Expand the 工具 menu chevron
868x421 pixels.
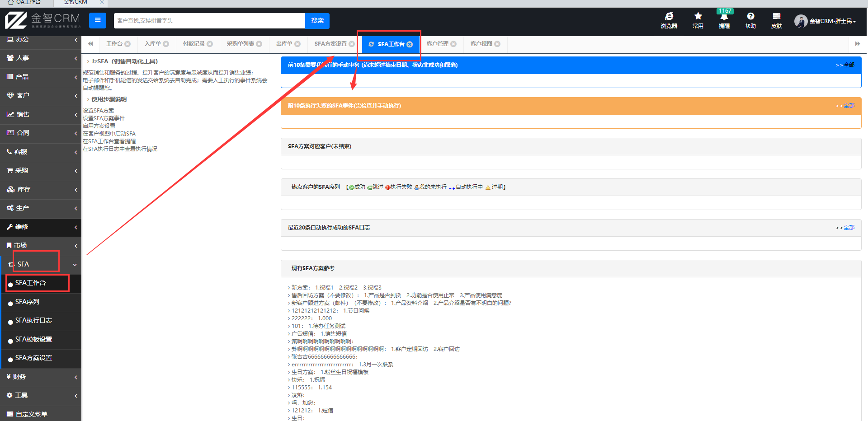(75, 396)
